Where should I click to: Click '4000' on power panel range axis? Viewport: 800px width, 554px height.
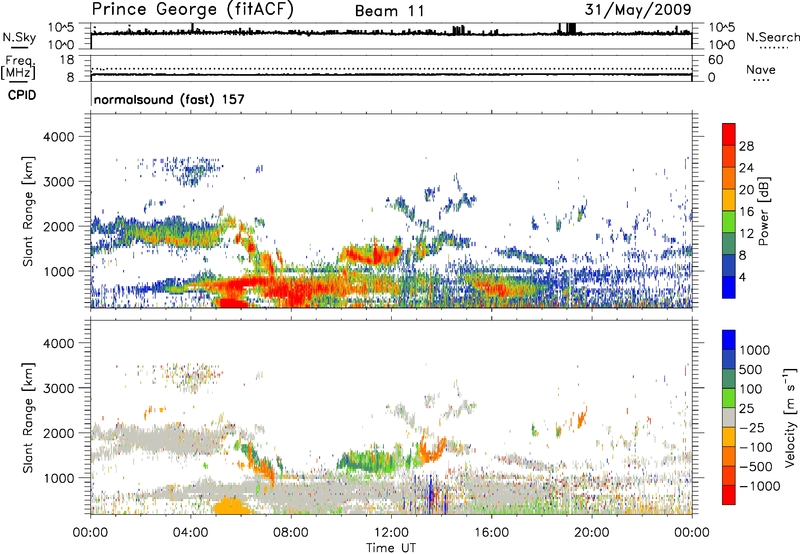[x=58, y=137]
